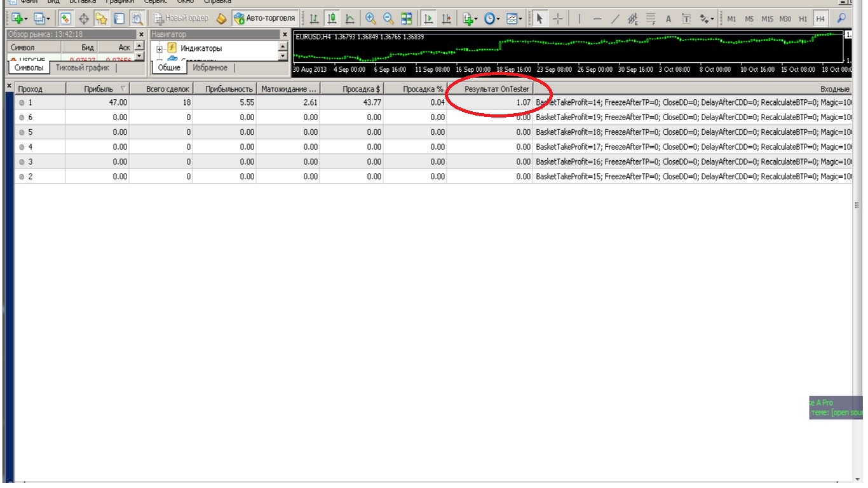Image resolution: width=868 pixels, height=488 pixels.
Task: Tile chart windows
Action: click(x=406, y=18)
